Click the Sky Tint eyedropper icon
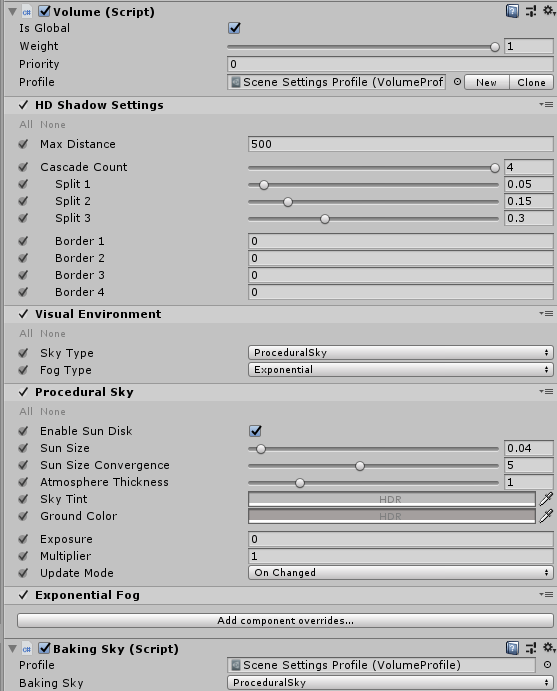 coord(546,499)
